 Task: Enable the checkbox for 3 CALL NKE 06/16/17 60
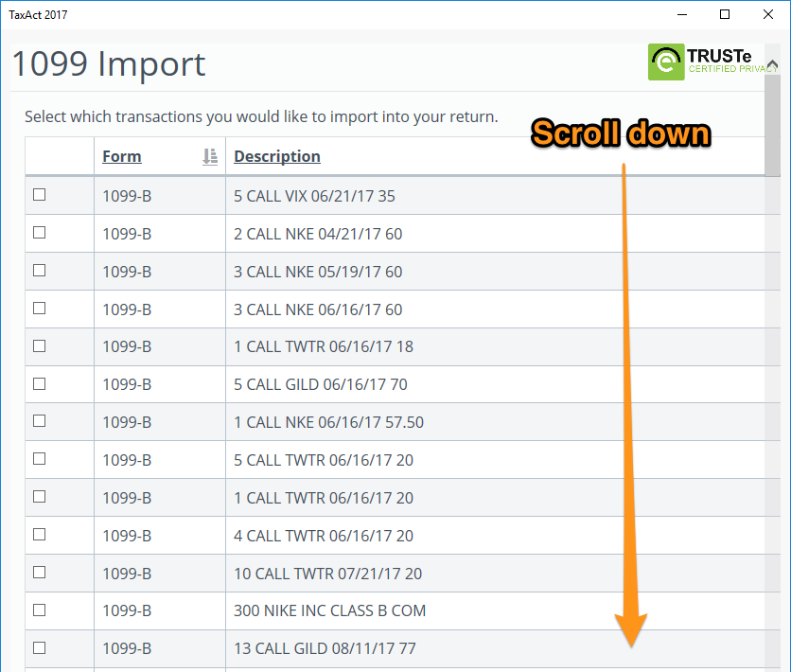40,309
